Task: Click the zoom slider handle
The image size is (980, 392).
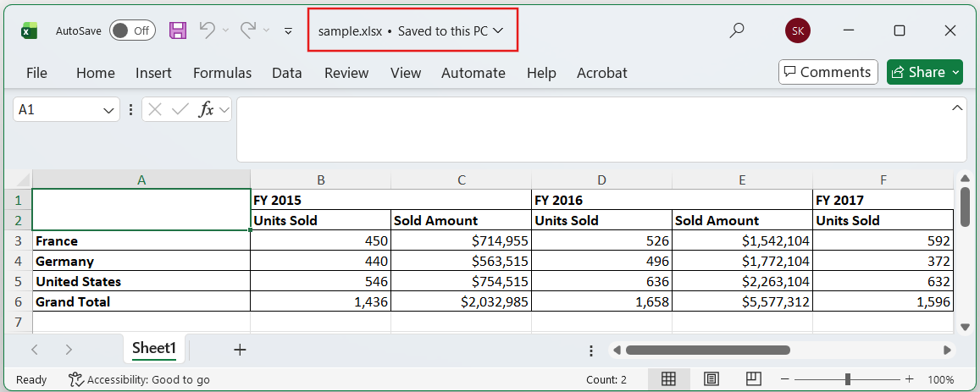Action: [x=848, y=379]
